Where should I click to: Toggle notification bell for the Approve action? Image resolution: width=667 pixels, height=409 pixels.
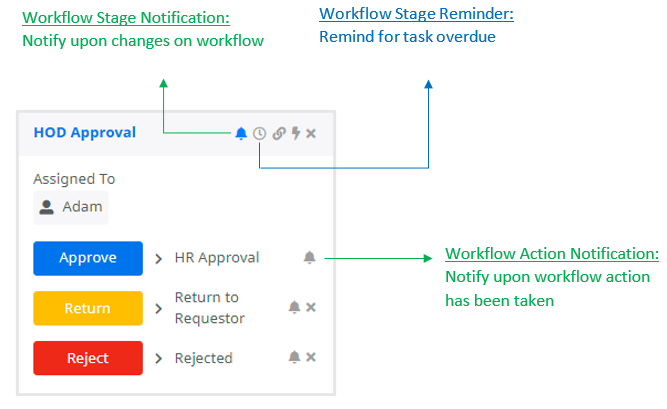coord(309,258)
